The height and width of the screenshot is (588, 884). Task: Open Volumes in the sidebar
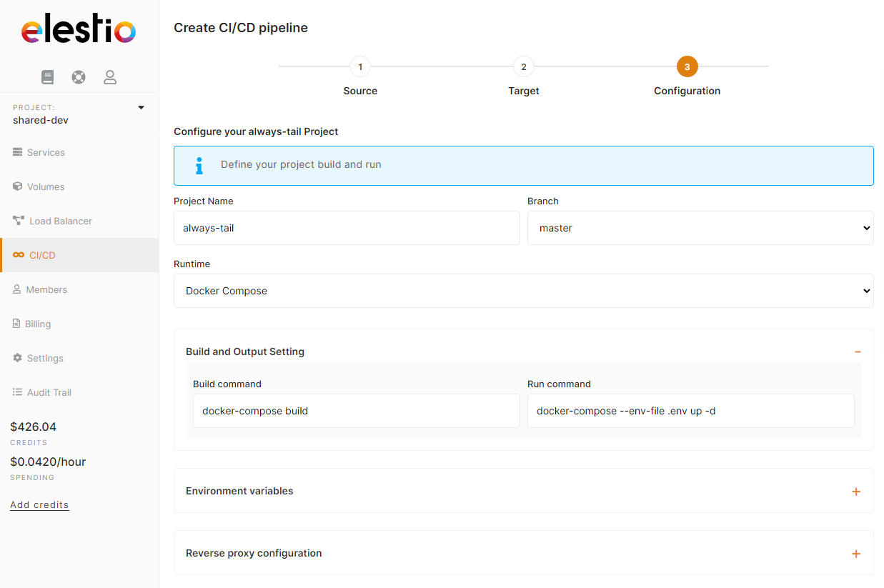[x=45, y=186]
